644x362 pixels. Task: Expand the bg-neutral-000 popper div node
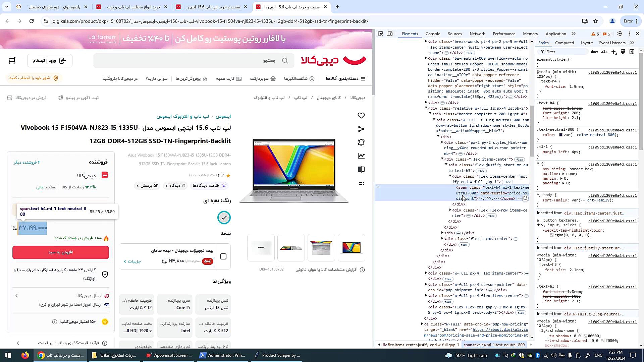point(426,58)
